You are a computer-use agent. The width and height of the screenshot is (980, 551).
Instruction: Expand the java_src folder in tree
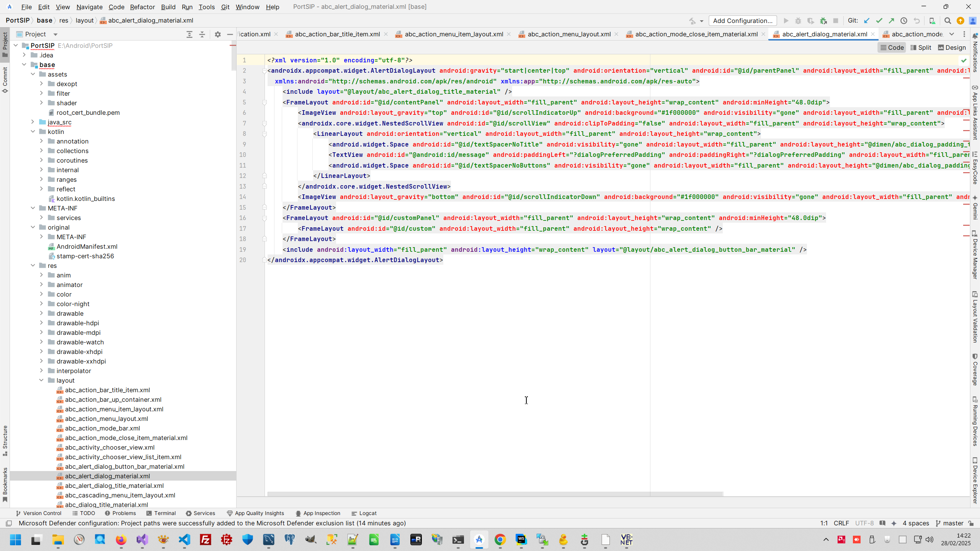pos(33,122)
